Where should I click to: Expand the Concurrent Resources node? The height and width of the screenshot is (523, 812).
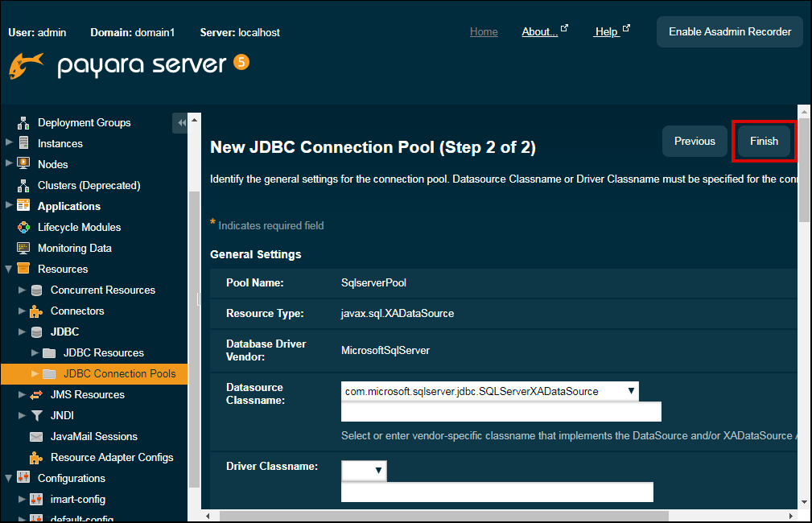(x=22, y=290)
